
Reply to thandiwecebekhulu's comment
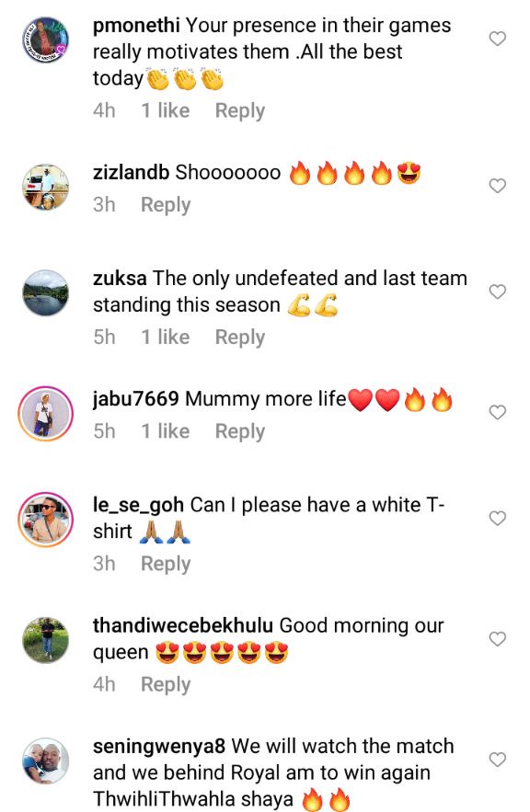tap(166, 684)
